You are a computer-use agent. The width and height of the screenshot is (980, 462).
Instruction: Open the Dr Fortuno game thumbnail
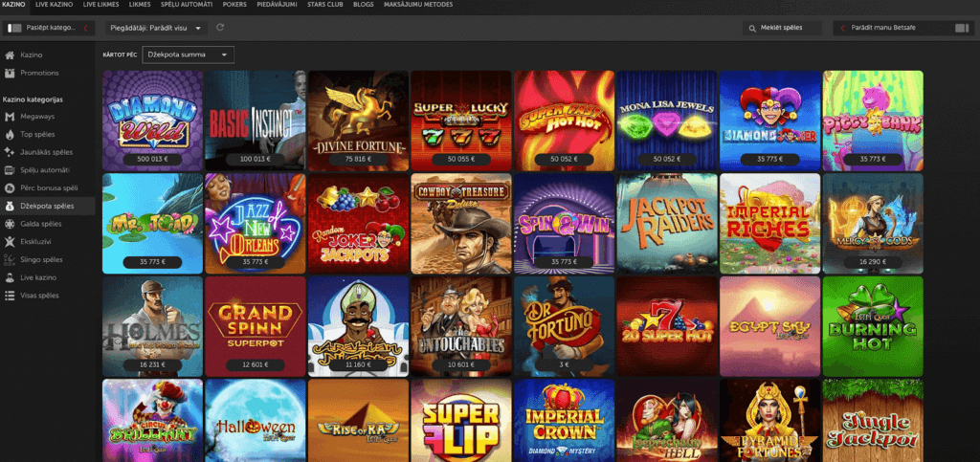tap(565, 326)
